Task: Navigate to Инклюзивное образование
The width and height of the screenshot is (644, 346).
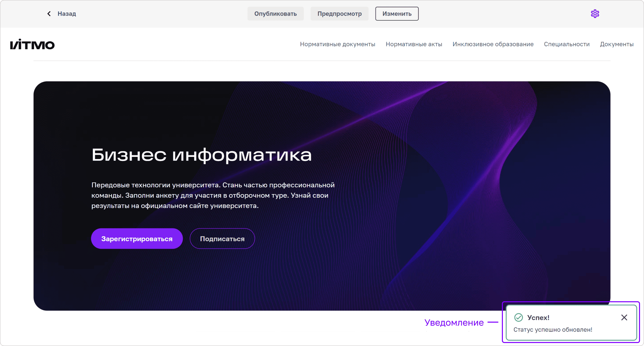Action: coord(493,44)
